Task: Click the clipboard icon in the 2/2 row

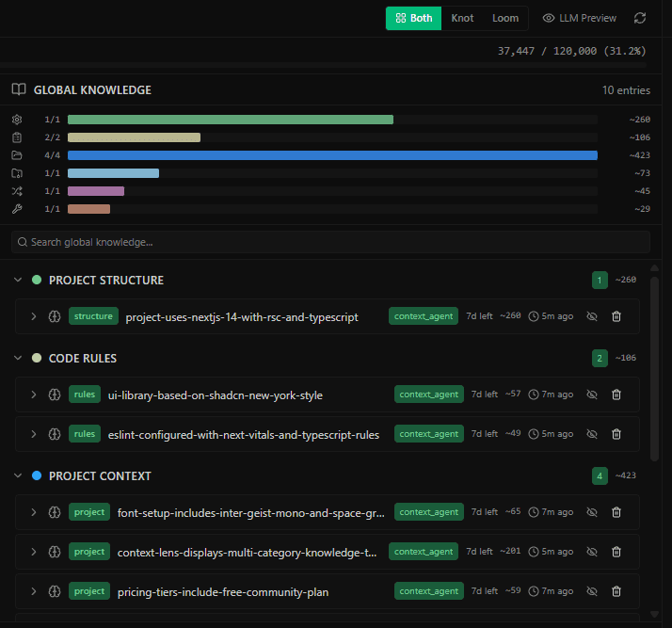Action: [x=17, y=137]
